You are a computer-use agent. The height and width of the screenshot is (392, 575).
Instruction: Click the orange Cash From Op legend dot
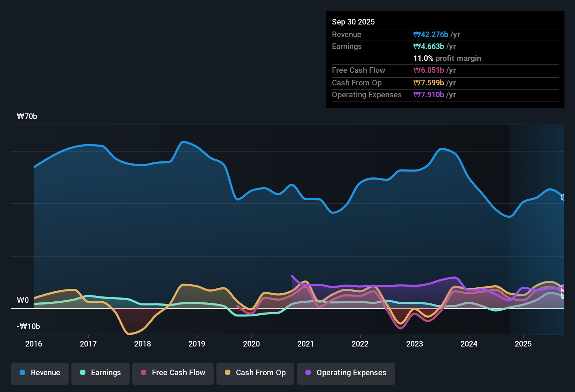pos(228,373)
